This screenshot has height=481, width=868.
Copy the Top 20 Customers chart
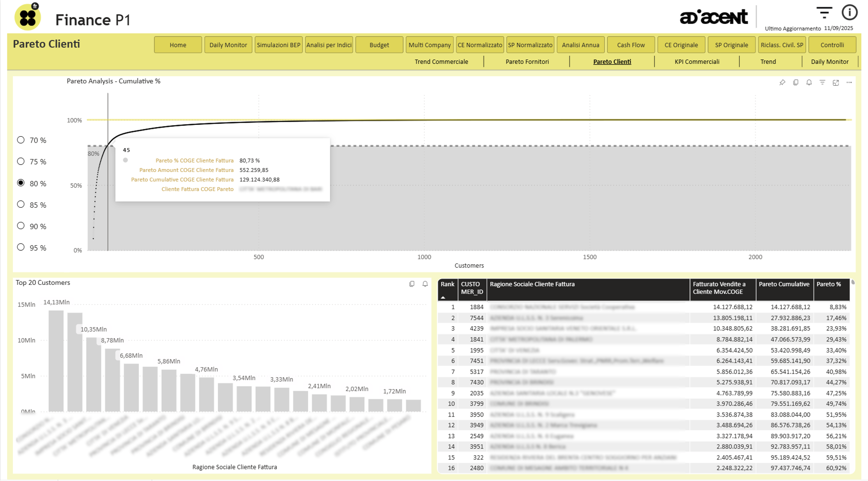pos(412,284)
